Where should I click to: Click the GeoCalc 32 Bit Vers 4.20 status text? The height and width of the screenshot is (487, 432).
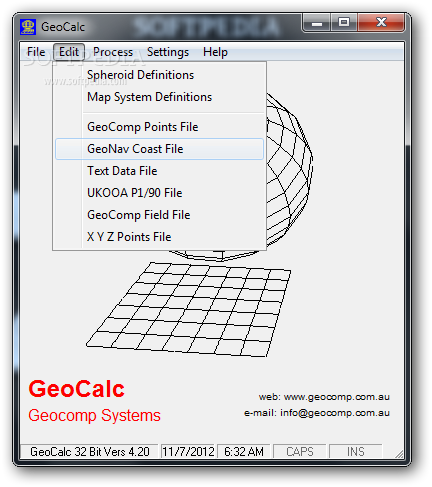coord(89,452)
